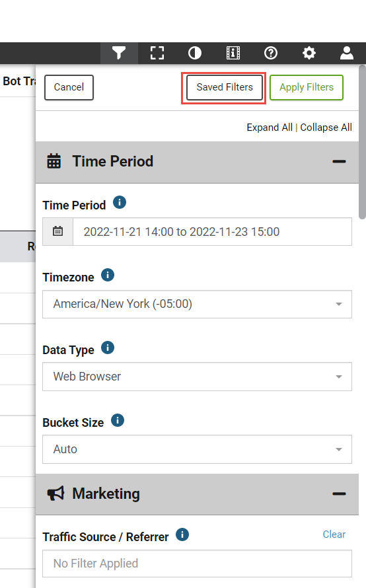The width and height of the screenshot is (366, 588).
Task: Open help question mark icon
Action: (x=271, y=53)
